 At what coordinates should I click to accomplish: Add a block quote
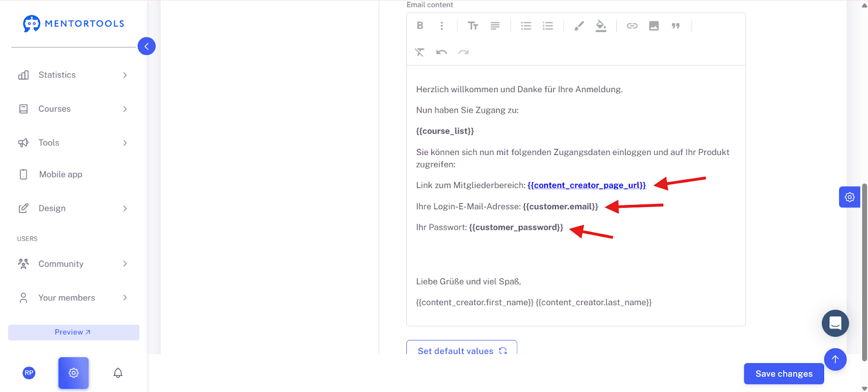[675, 25]
